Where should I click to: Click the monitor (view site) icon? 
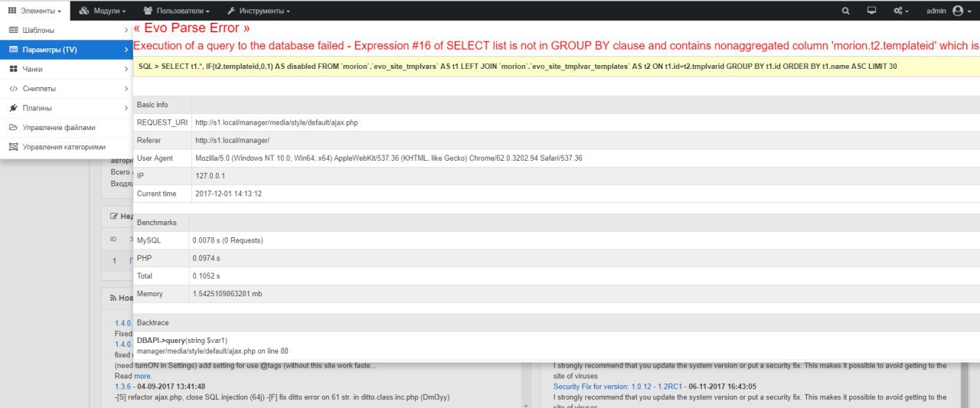tap(871, 11)
